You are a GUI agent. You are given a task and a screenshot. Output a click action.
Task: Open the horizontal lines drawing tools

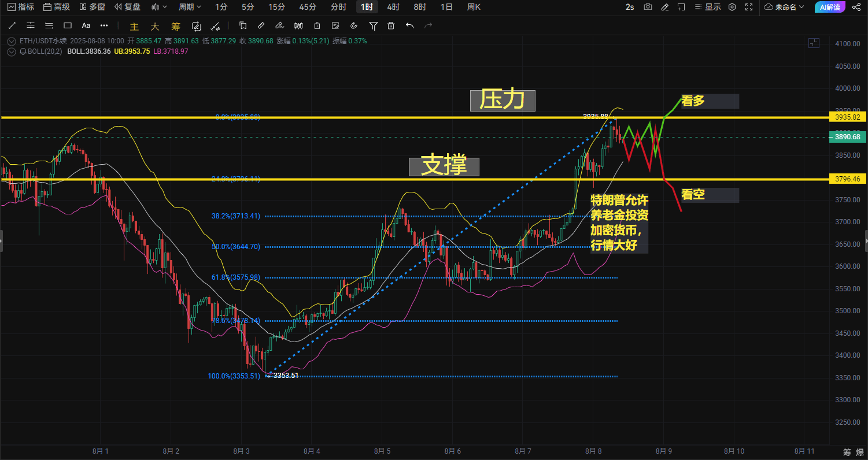[31, 25]
